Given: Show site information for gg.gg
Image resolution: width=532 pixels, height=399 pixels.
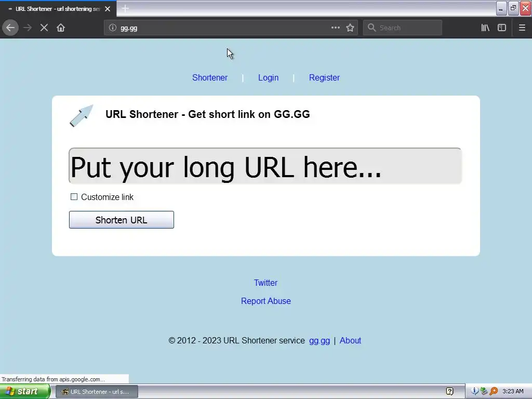Looking at the screenshot, I should 113,28.
